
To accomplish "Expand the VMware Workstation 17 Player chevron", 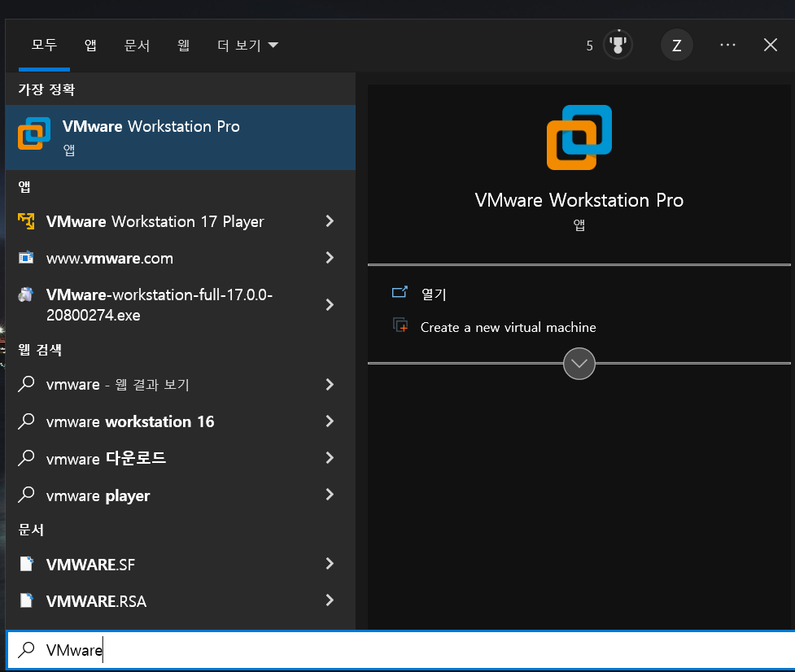I will point(330,221).
